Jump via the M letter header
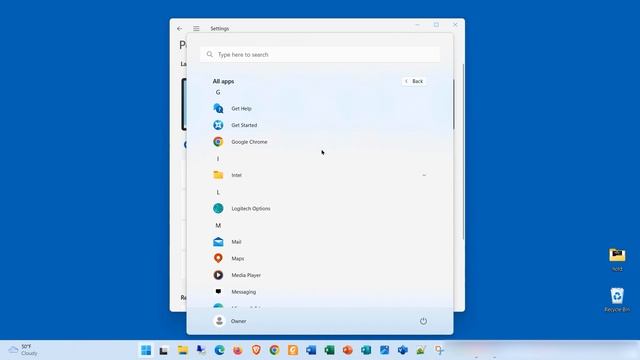This screenshot has height=360, width=640. click(x=218, y=225)
